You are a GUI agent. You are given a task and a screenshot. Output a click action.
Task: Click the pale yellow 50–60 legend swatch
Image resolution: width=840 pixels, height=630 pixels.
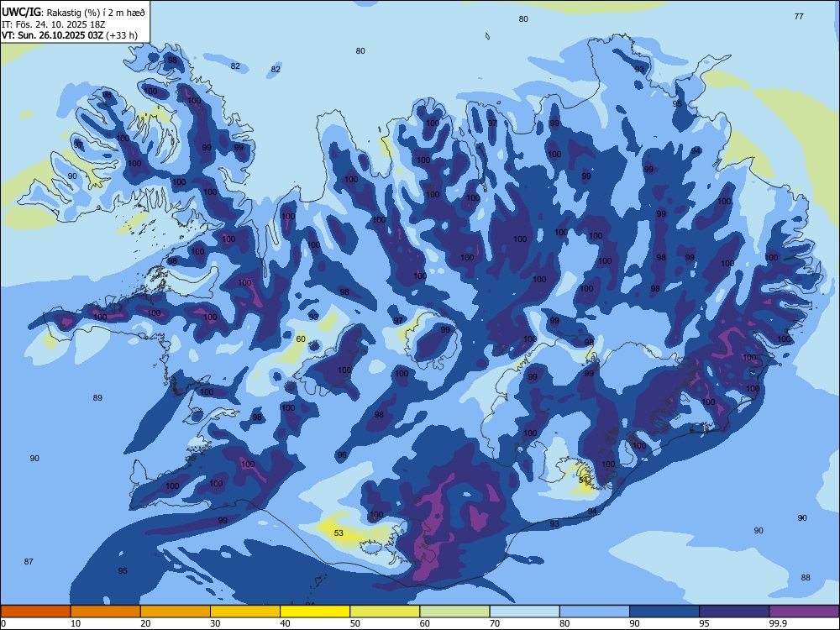pyautogui.click(x=385, y=612)
